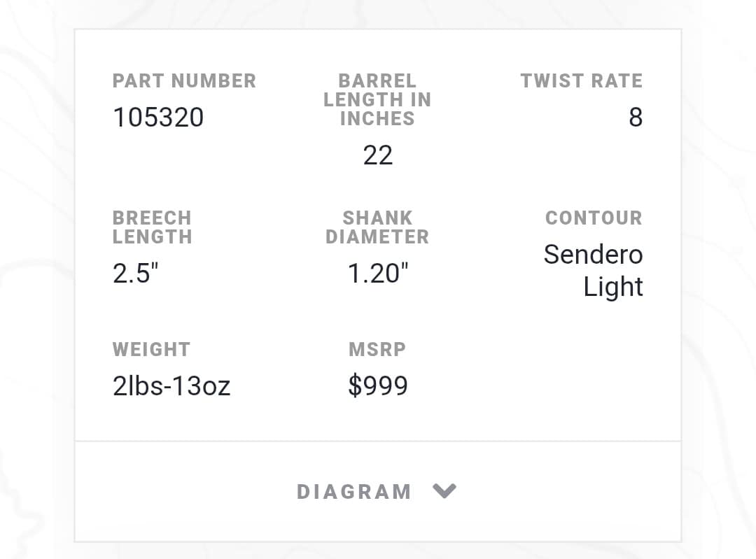Click the MSRP heading

[377, 349]
